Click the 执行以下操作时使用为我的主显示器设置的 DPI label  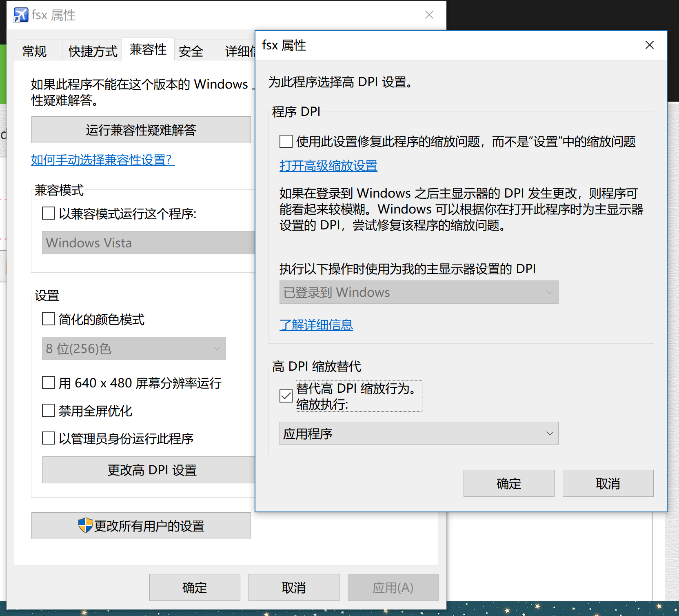coord(407,269)
